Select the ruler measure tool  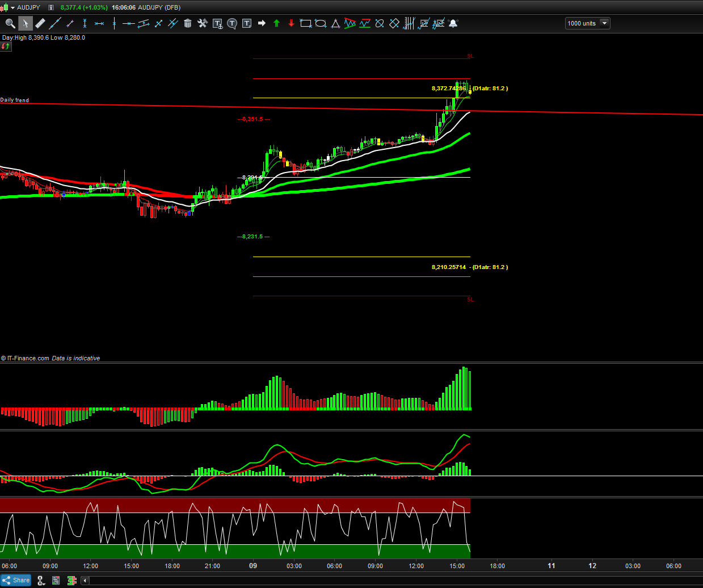click(x=40, y=23)
